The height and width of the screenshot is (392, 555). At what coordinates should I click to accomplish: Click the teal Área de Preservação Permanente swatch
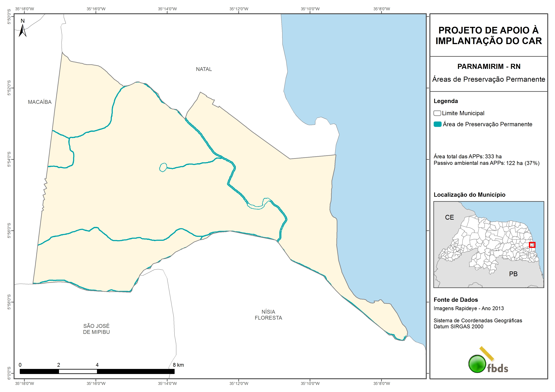click(437, 124)
